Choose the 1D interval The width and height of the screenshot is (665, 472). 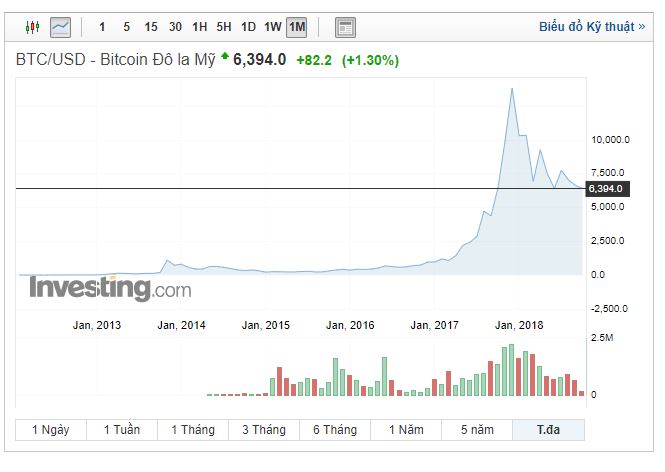(249, 27)
